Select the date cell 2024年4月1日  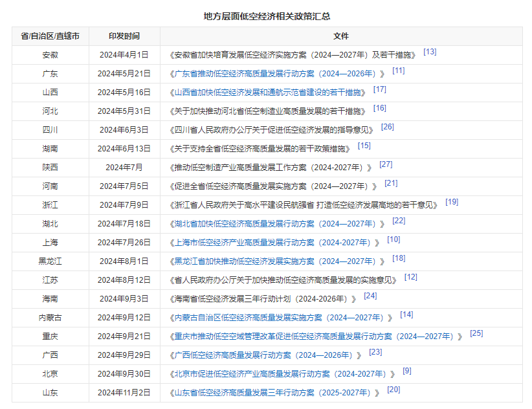(x=124, y=55)
